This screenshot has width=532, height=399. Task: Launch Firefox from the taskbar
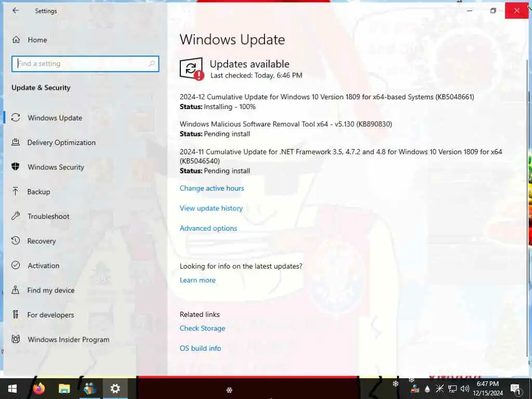click(x=38, y=389)
